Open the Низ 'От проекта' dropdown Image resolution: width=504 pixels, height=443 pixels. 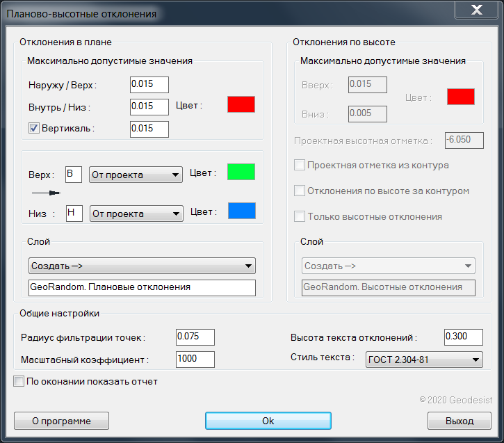click(136, 214)
